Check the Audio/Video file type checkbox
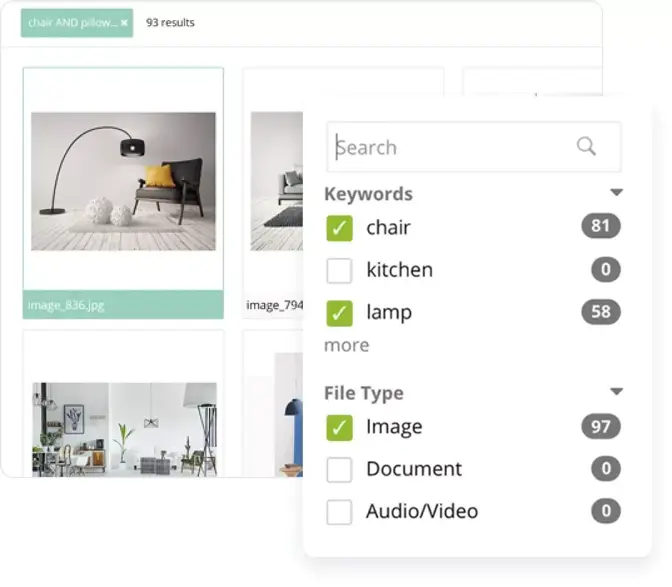Viewport: 672px width, 587px height. coord(340,512)
